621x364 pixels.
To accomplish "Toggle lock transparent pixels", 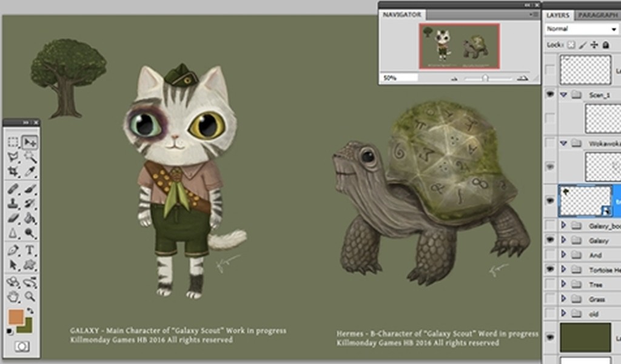I will (x=571, y=45).
